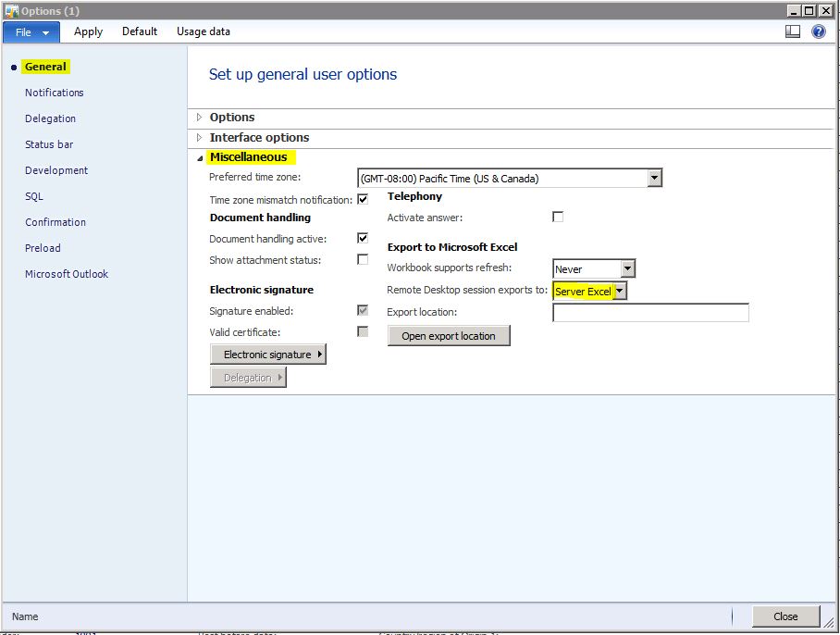
Task: Click Apply in the menu bar
Action: click(89, 31)
